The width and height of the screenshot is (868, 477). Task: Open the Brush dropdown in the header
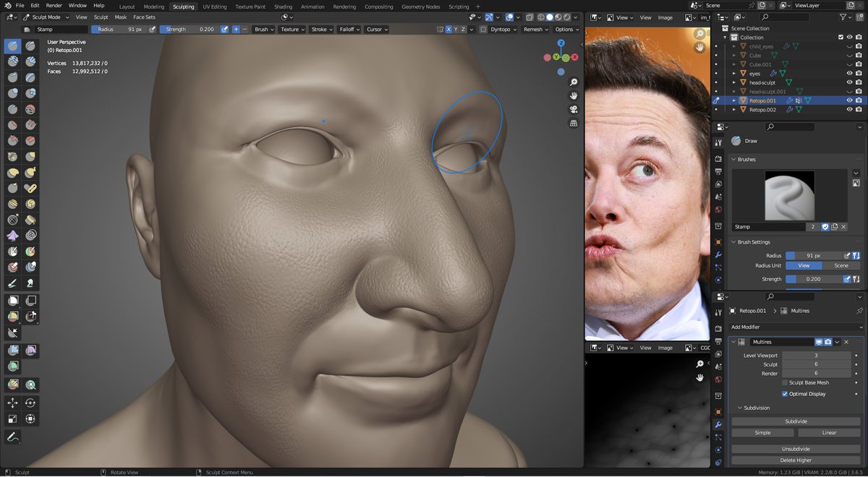tap(263, 29)
